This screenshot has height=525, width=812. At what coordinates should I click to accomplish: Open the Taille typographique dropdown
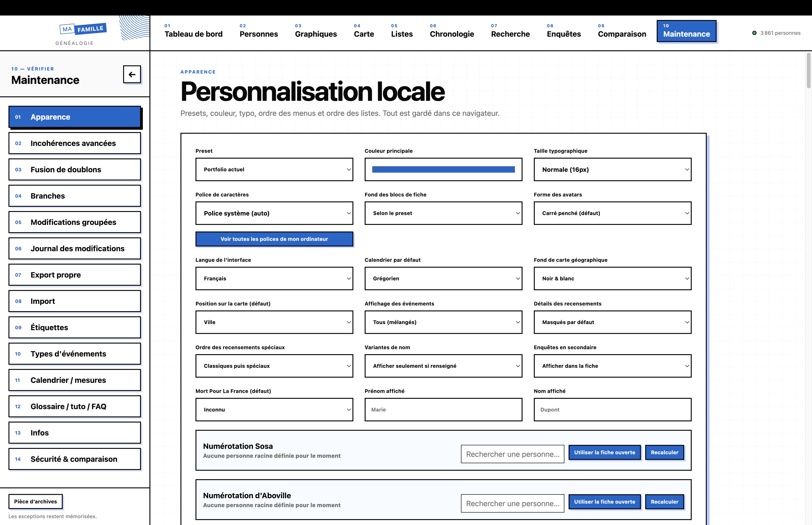(612, 169)
